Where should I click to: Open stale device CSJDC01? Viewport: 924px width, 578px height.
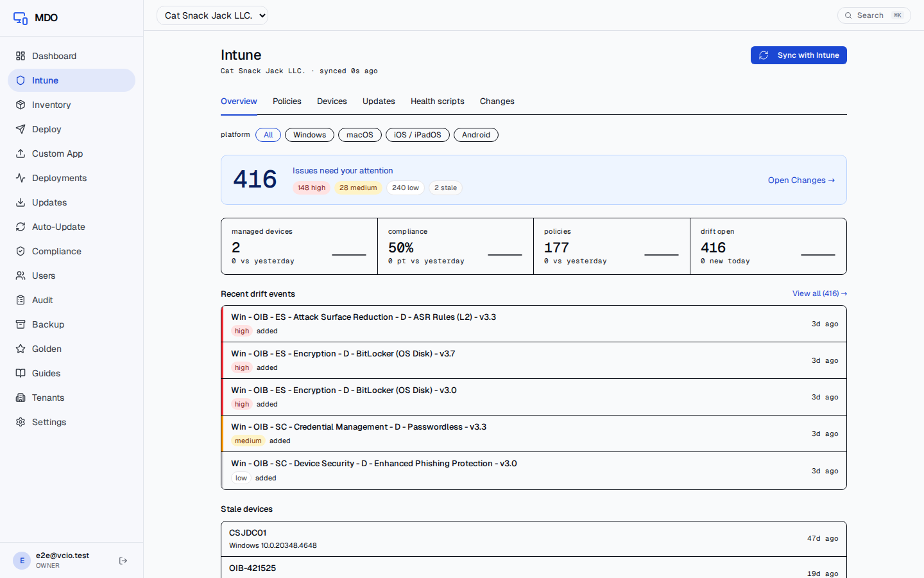pos(534,539)
